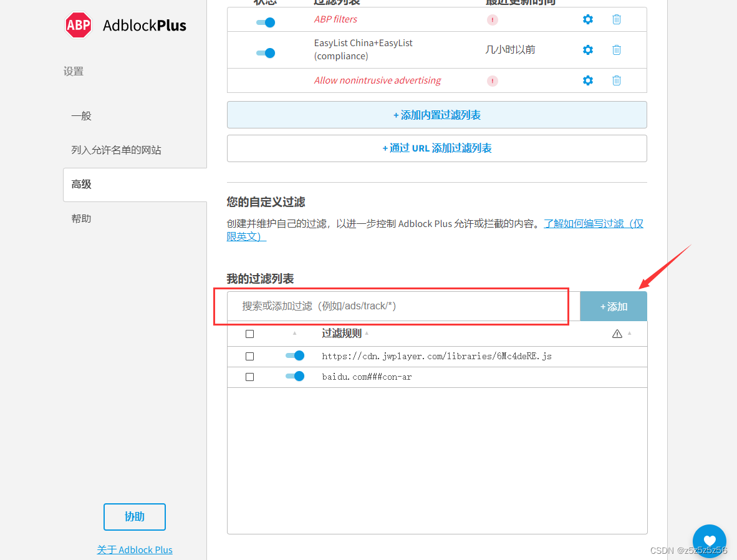Sort by status column arrow

click(x=295, y=334)
